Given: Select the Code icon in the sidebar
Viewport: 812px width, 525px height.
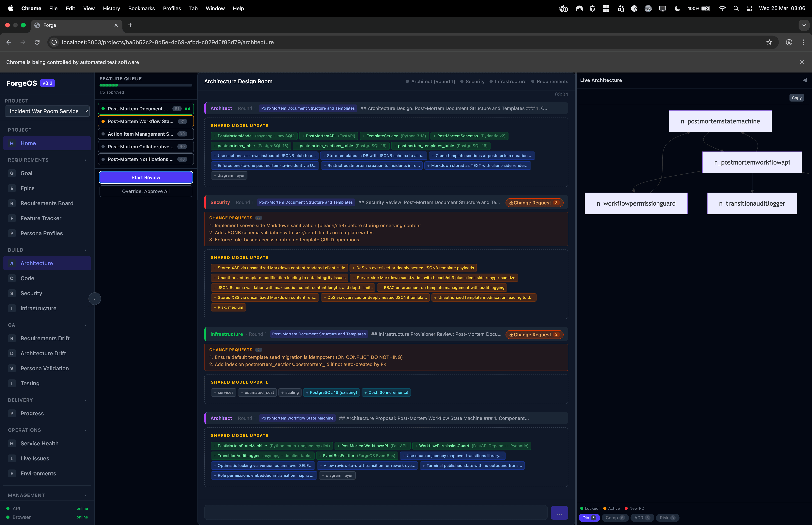Looking at the screenshot, I should click(x=12, y=278).
